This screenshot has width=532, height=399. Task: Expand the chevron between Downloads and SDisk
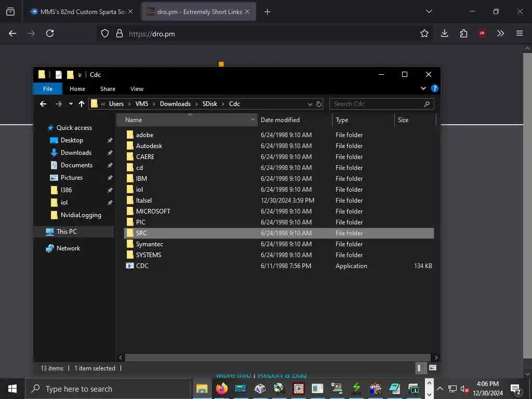click(x=196, y=104)
